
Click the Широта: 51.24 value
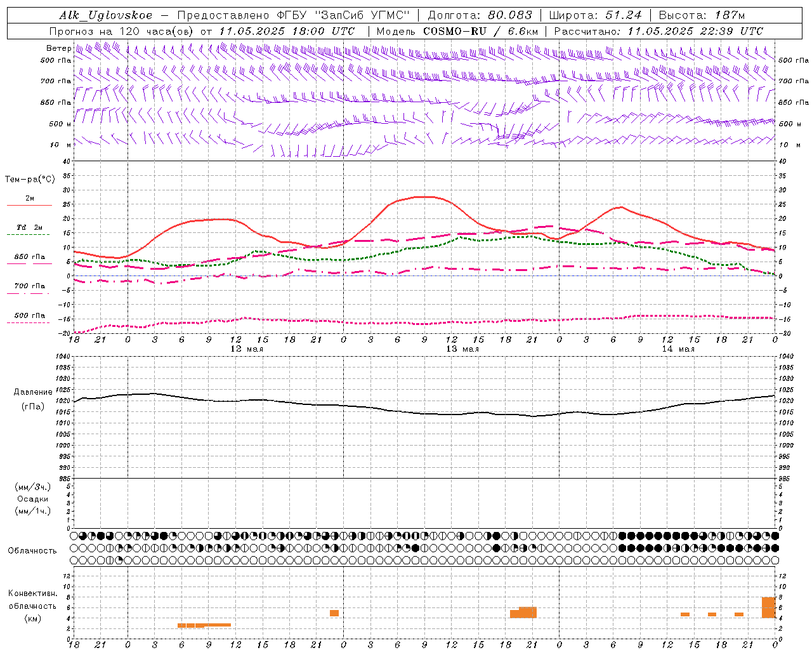595,15
